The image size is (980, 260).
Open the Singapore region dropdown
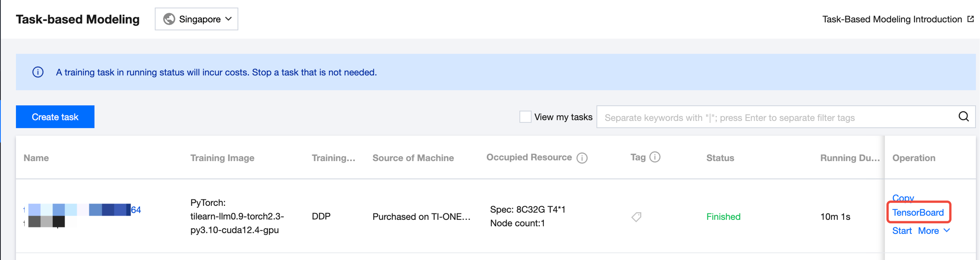(196, 19)
